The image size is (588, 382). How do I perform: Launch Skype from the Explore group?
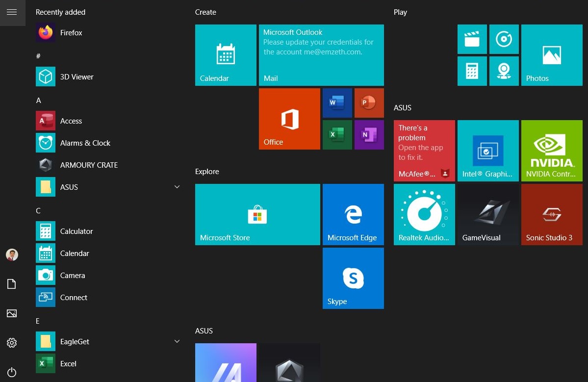[353, 278]
